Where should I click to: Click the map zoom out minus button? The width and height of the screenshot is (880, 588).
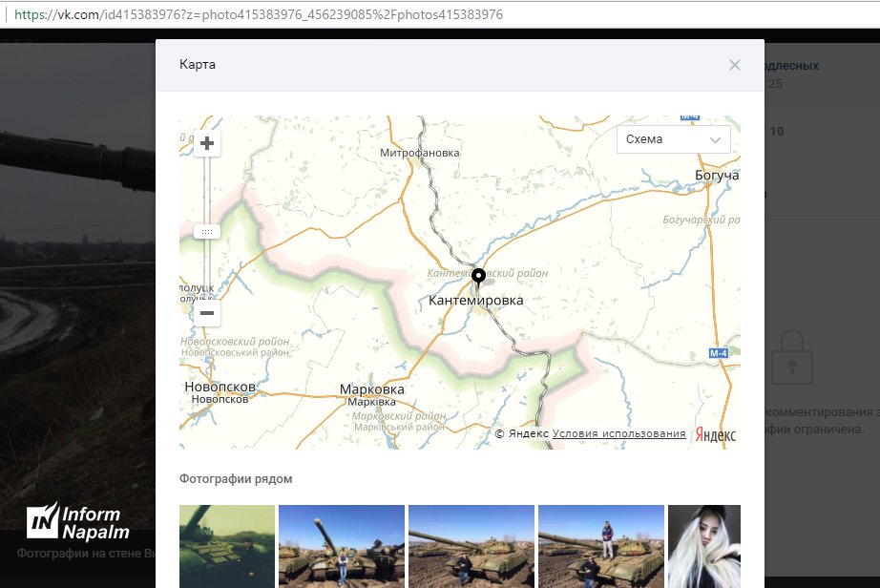[207, 312]
